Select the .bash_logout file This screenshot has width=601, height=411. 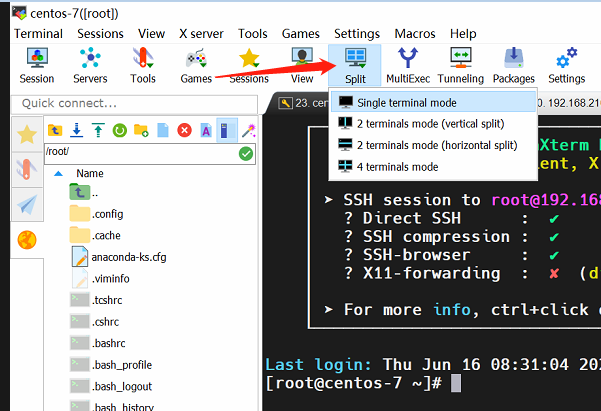pyautogui.click(x=111, y=386)
